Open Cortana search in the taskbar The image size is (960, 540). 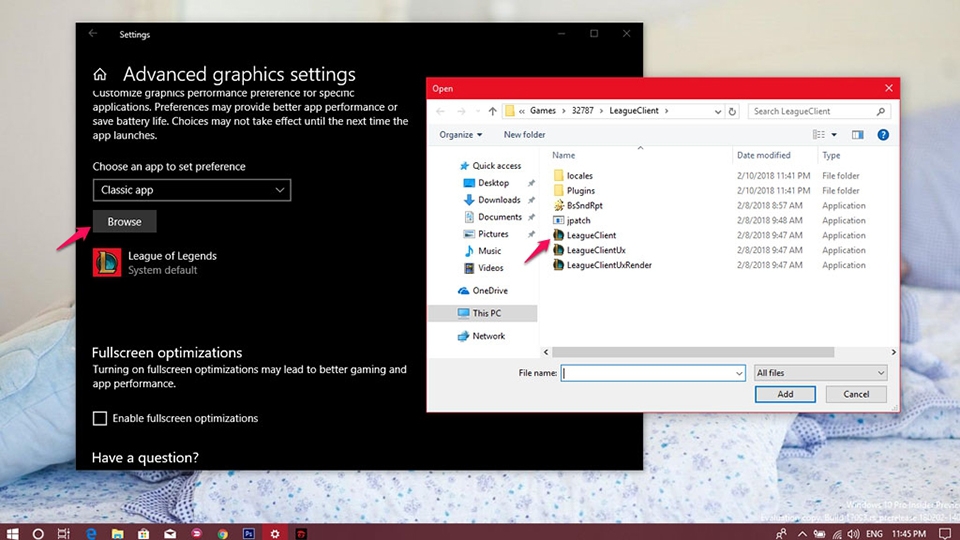click(x=38, y=534)
